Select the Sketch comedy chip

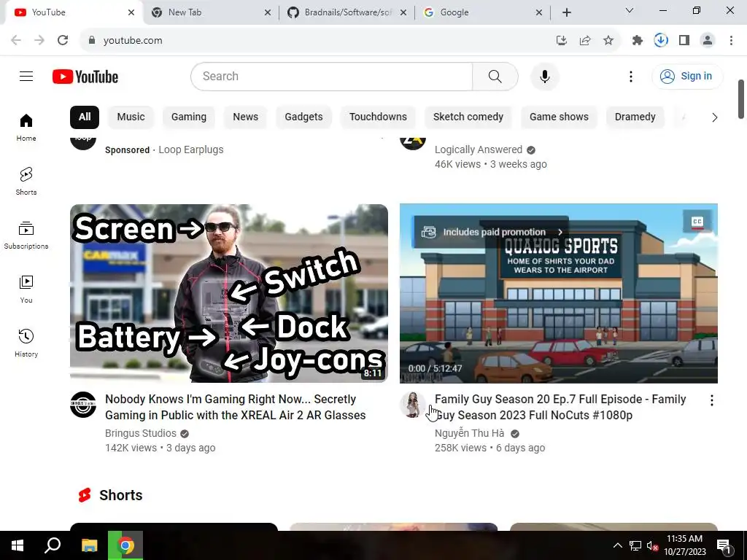click(x=468, y=117)
